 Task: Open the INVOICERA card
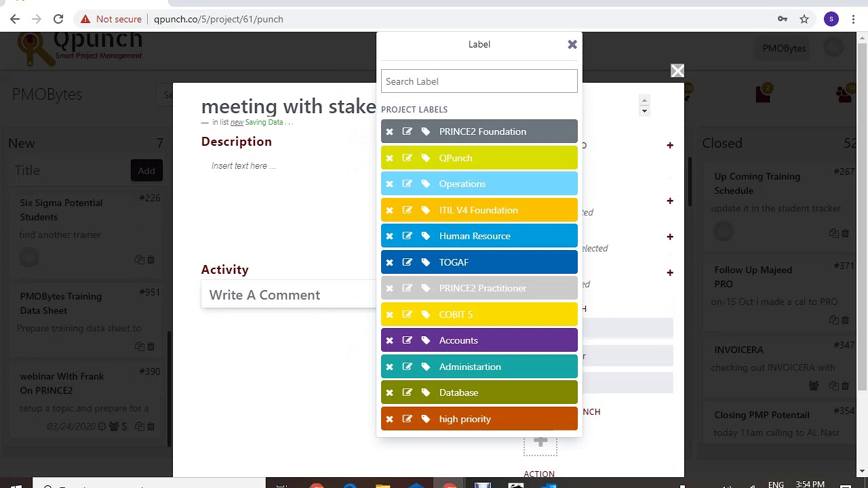738,350
